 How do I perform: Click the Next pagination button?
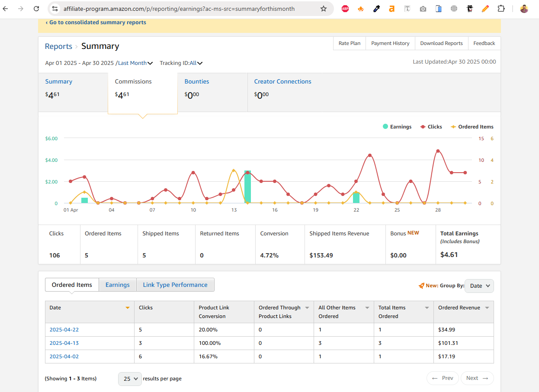[x=477, y=378]
